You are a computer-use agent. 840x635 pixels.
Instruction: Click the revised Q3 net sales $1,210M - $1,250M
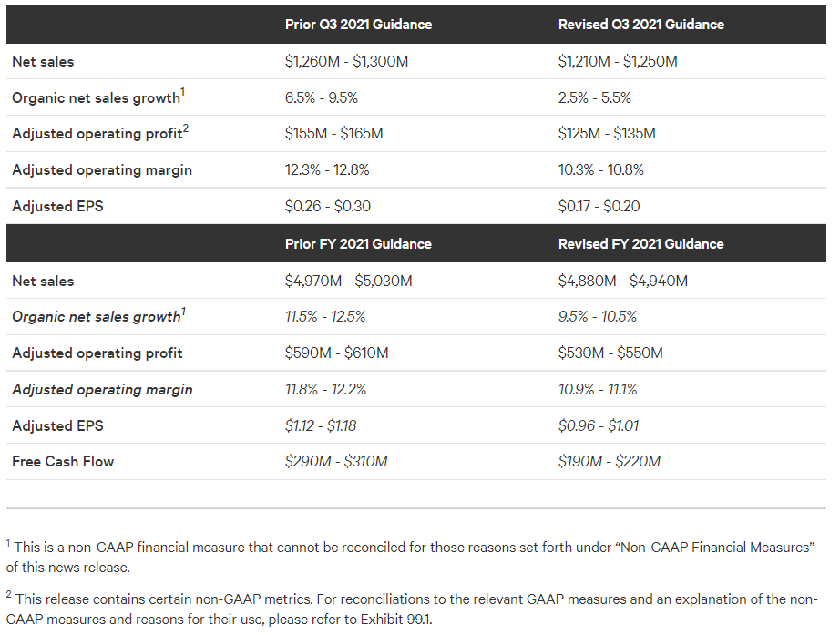coord(617,62)
